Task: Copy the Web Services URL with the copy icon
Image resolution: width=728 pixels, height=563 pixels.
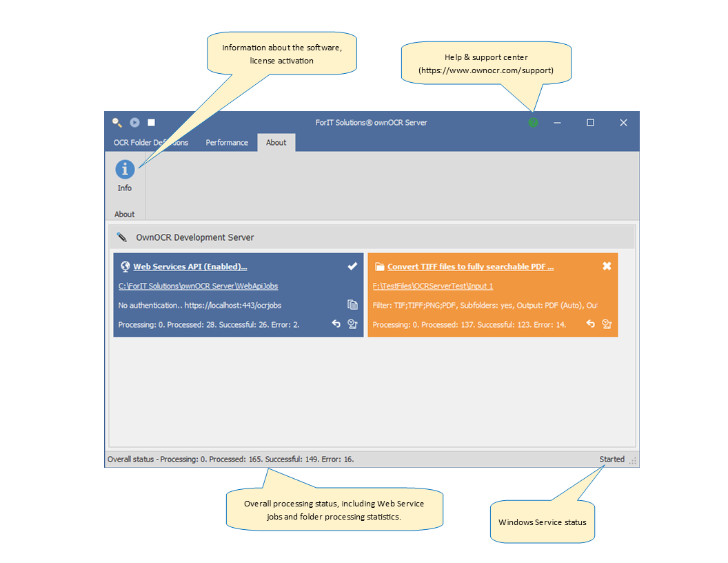Action: pyautogui.click(x=352, y=305)
